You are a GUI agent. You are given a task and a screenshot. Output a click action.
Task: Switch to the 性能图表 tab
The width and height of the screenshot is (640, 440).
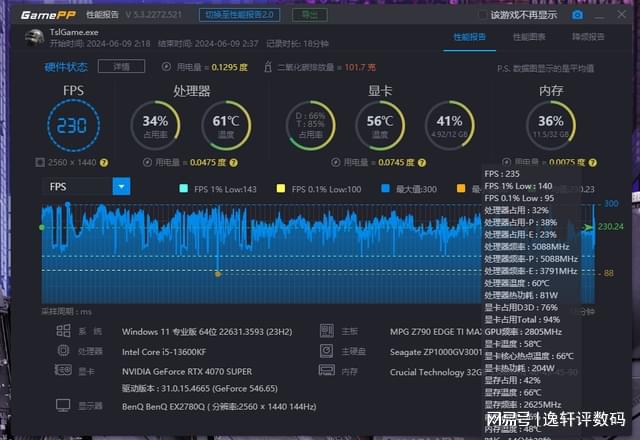[x=529, y=37]
